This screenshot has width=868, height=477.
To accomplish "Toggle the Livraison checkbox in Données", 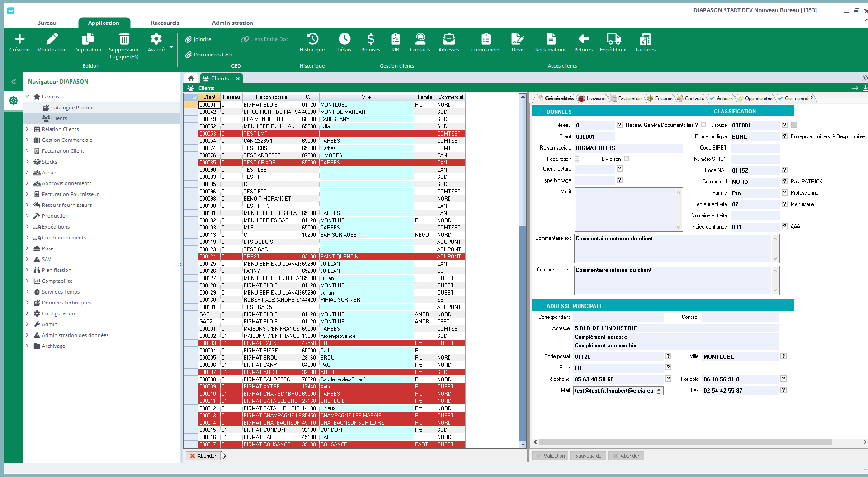I will click(627, 159).
